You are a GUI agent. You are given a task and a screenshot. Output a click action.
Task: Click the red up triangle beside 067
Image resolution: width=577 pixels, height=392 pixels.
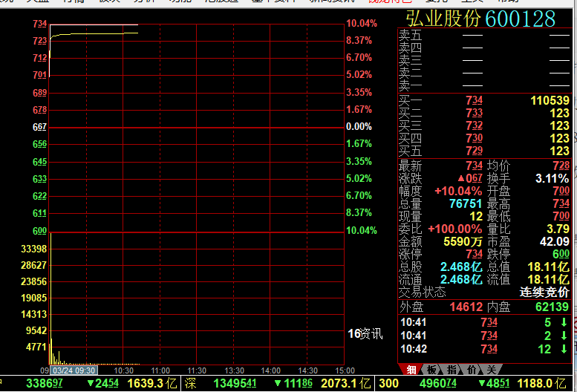point(461,179)
